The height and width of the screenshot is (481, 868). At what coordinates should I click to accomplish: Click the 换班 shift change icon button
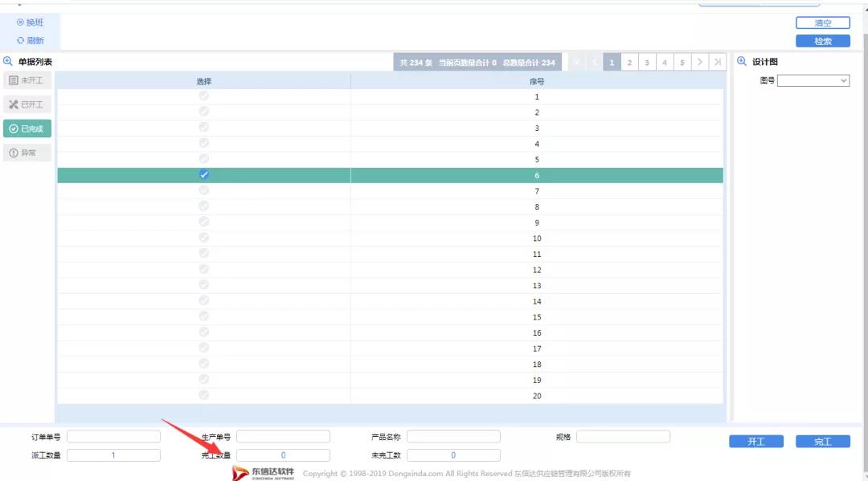click(x=21, y=22)
